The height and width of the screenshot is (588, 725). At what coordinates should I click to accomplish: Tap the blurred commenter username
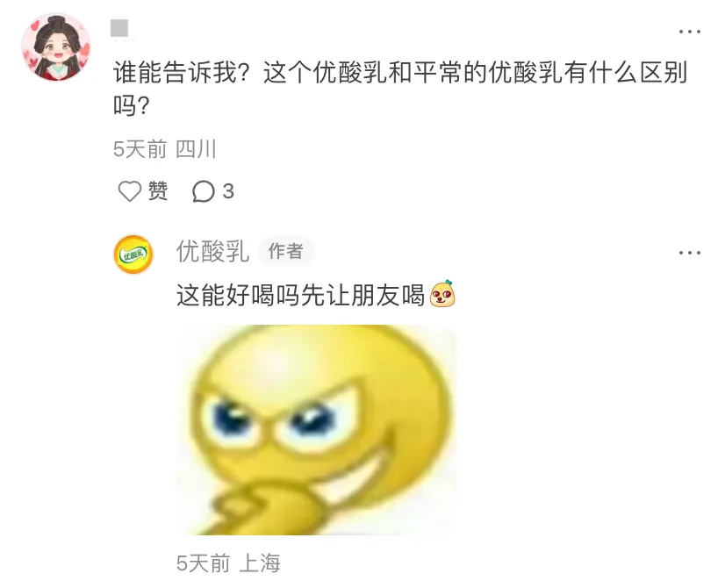(119, 29)
